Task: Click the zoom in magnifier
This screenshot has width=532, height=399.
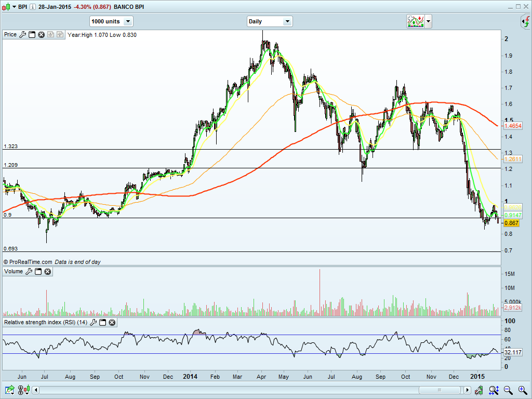Action: (x=520, y=390)
